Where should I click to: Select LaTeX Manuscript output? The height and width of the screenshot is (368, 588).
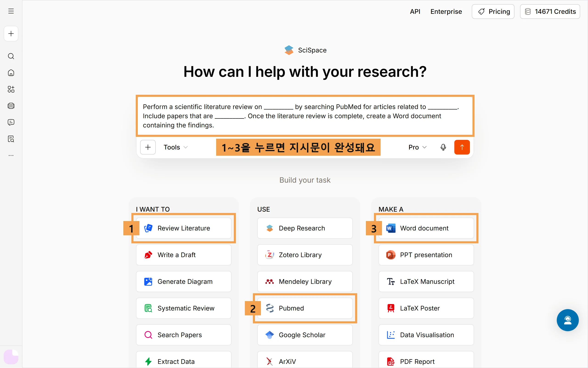click(x=426, y=282)
